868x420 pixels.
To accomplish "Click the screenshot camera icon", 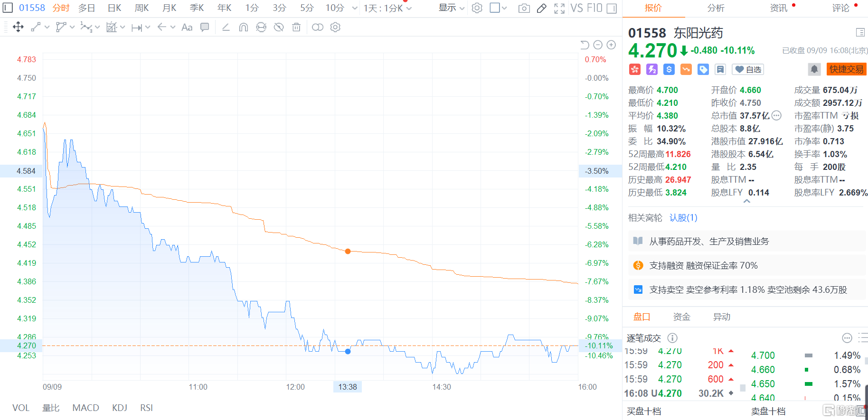I will coord(524,8).
